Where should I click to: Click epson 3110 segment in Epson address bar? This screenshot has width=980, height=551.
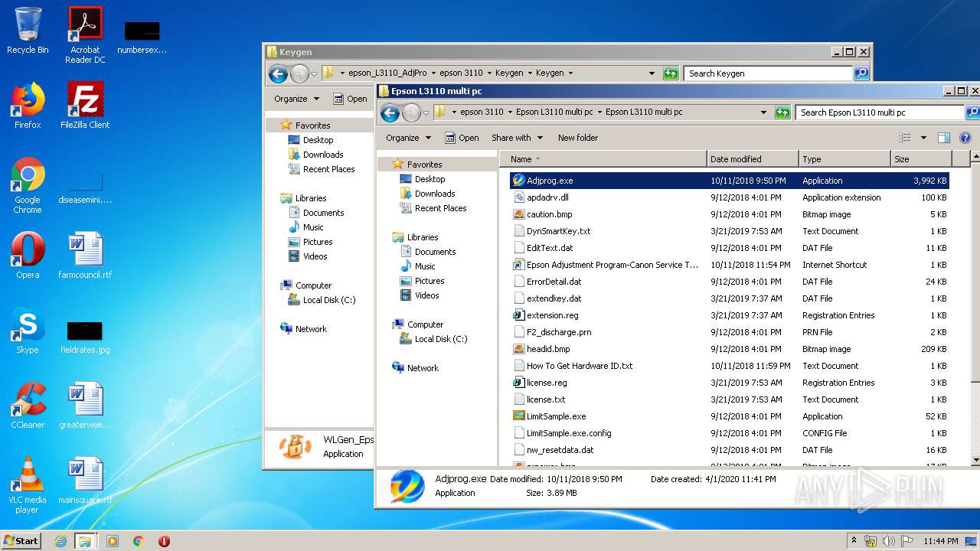482,112
